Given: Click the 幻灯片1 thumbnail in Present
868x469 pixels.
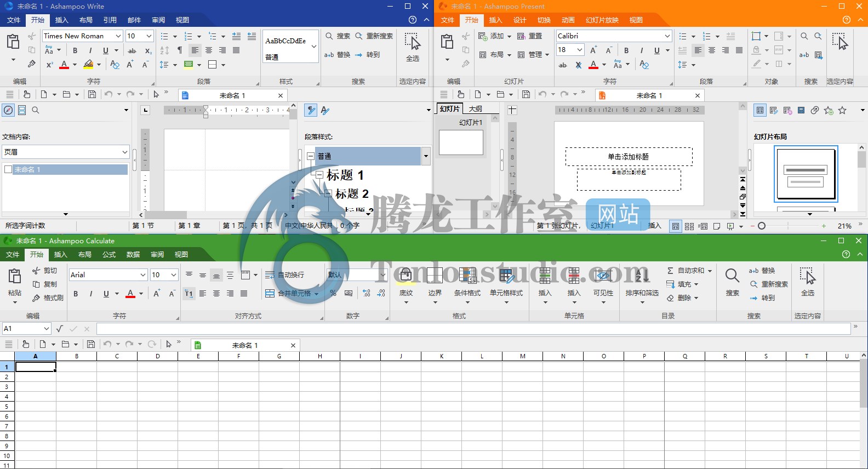Looking at the screenshot, I should point(461,142).
